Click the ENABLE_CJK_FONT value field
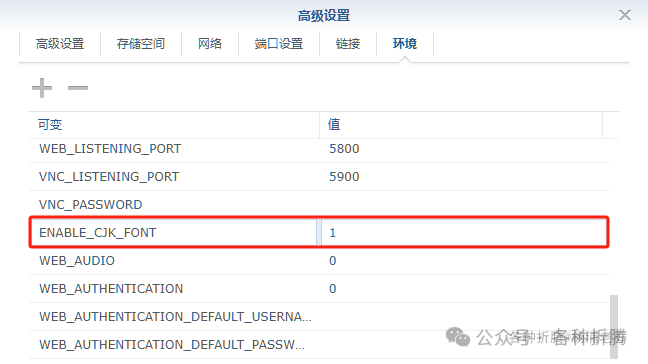 coord(464,233)
